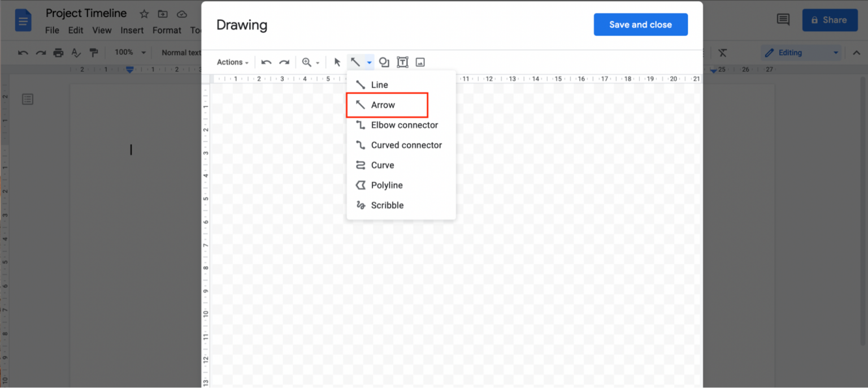Select the Shape tool in the Drawing toolbar
The height and width of the screenshot is (388, 868).
[384, 62]
